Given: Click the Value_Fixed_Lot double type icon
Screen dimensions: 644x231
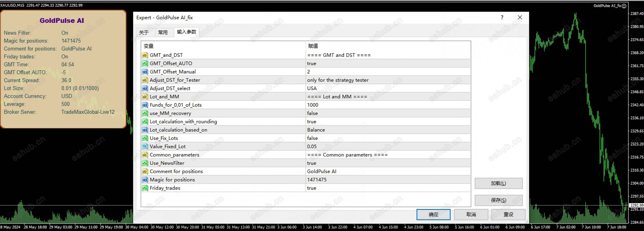Looking at the screenshot, I should (145, 146).
